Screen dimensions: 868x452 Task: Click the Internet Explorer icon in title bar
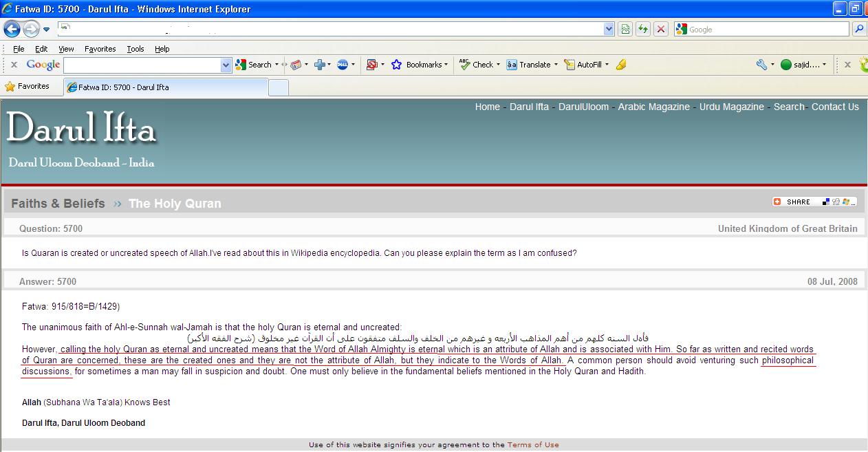point(8,9)
